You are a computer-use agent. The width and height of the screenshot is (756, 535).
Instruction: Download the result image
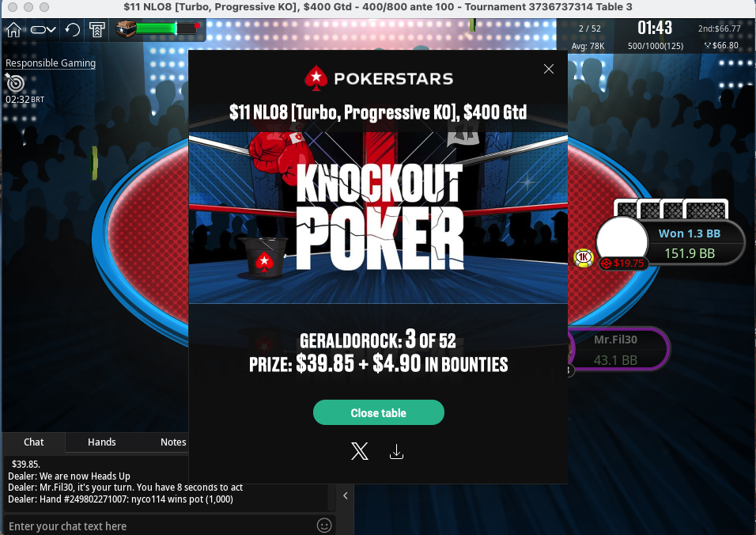pos(396,452)
